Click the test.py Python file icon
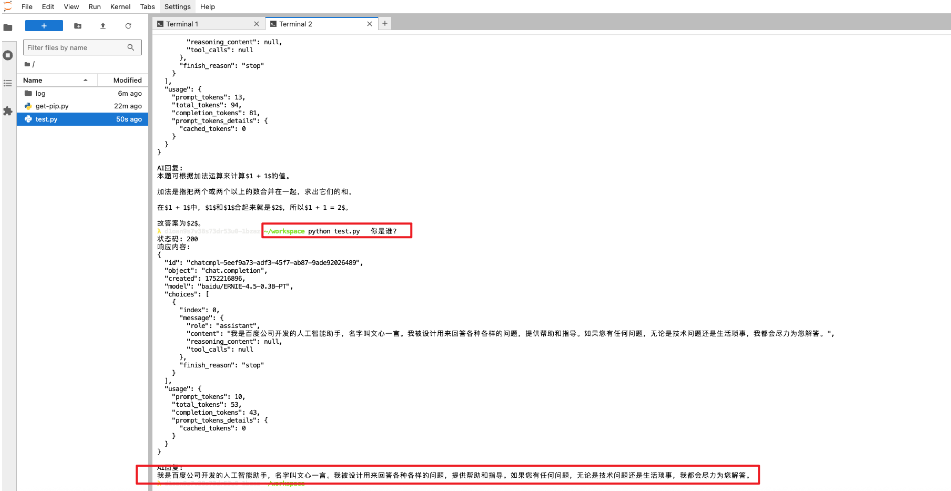The width and height of the screenshot is (951, 491). [x=28, y=119]
